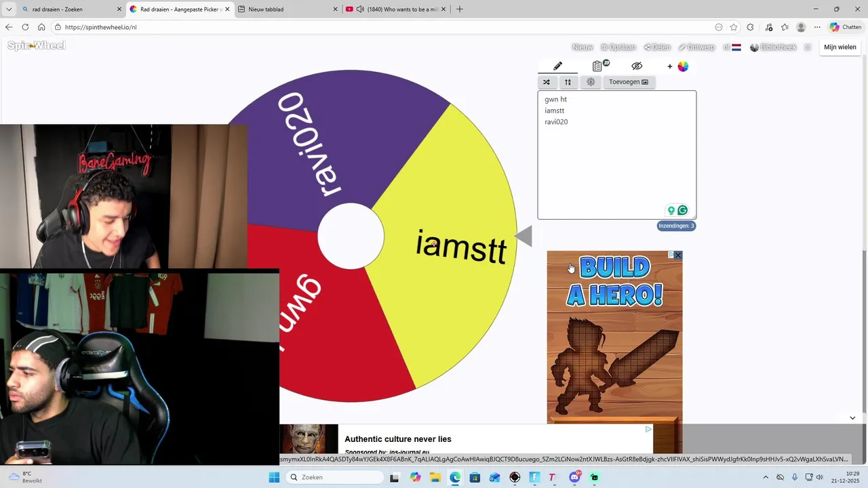Click the browser home button
The image size is (868, 488).
tap(41, 27)
